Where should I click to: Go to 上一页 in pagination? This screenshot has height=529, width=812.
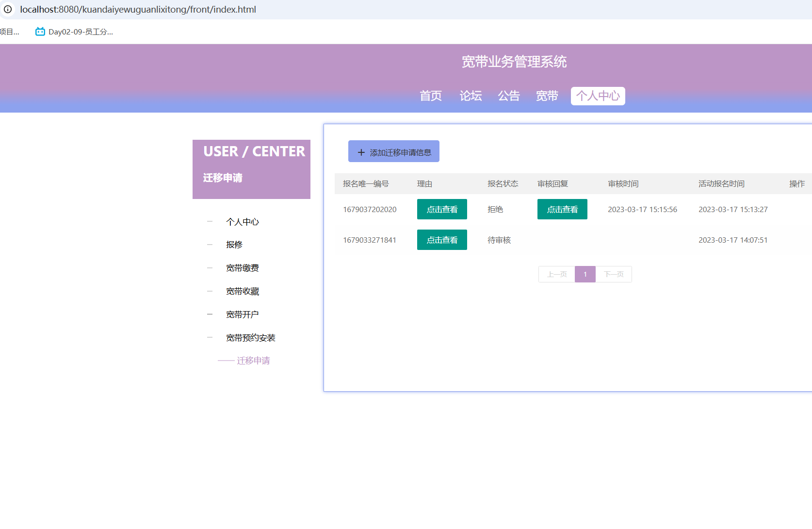click(557, 274)
